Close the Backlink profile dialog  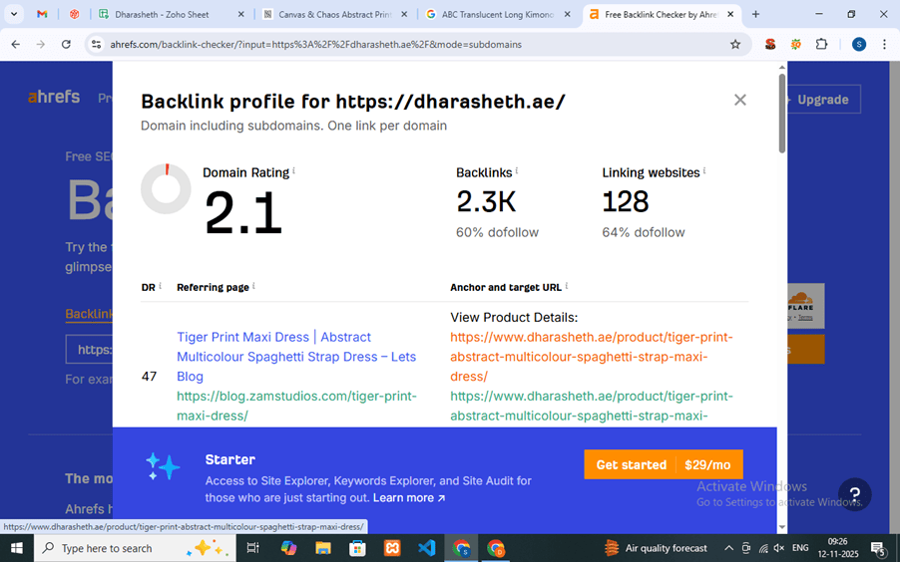(740, 100)
